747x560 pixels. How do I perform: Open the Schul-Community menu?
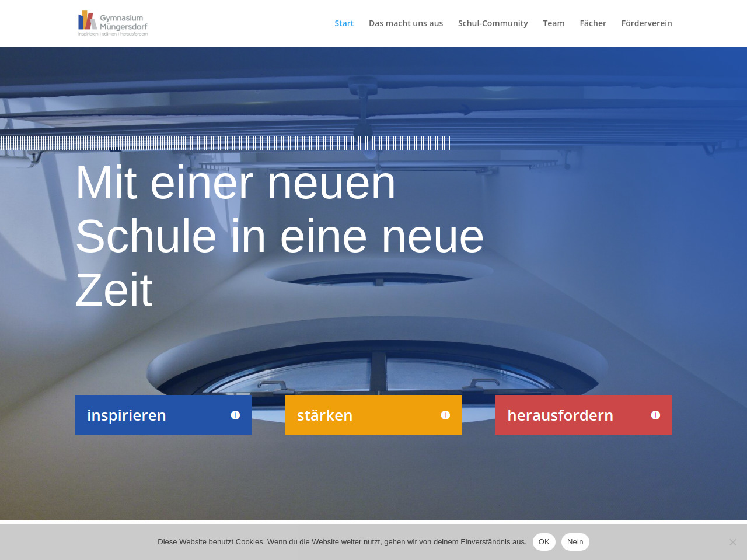[493, 23]
